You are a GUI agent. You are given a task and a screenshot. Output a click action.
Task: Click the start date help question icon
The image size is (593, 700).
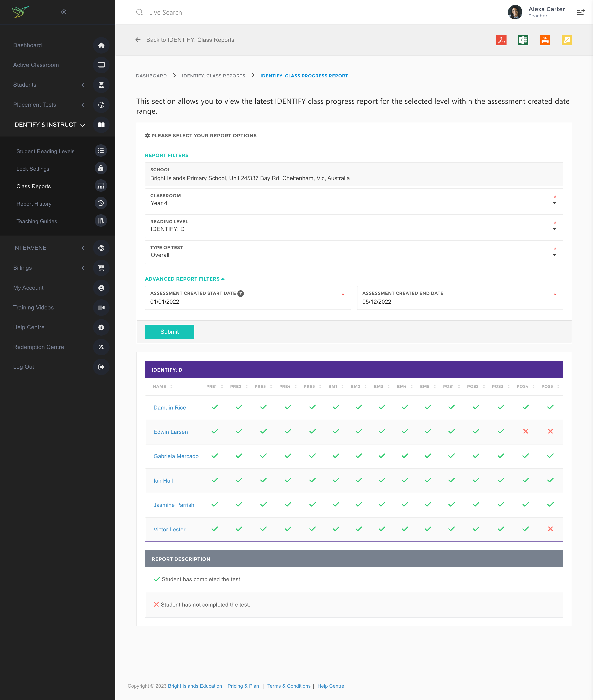241,293
